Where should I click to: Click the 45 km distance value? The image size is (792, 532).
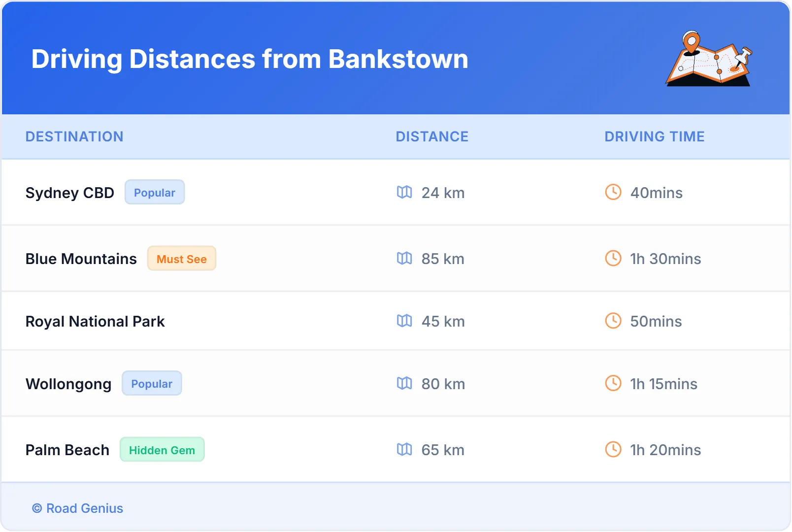[443, 321]
